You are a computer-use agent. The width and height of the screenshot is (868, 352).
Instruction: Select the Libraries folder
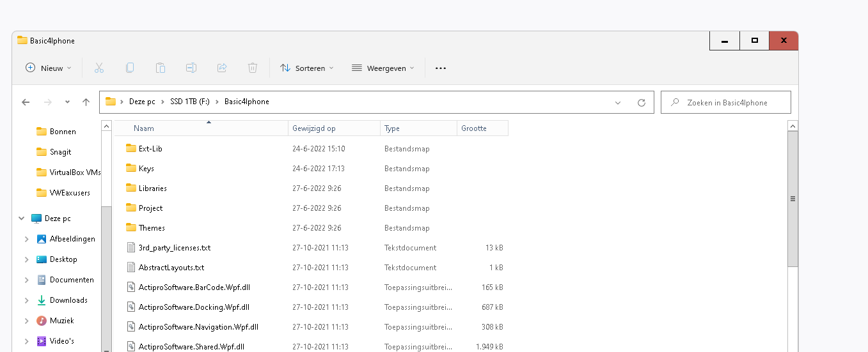[152, 188]
